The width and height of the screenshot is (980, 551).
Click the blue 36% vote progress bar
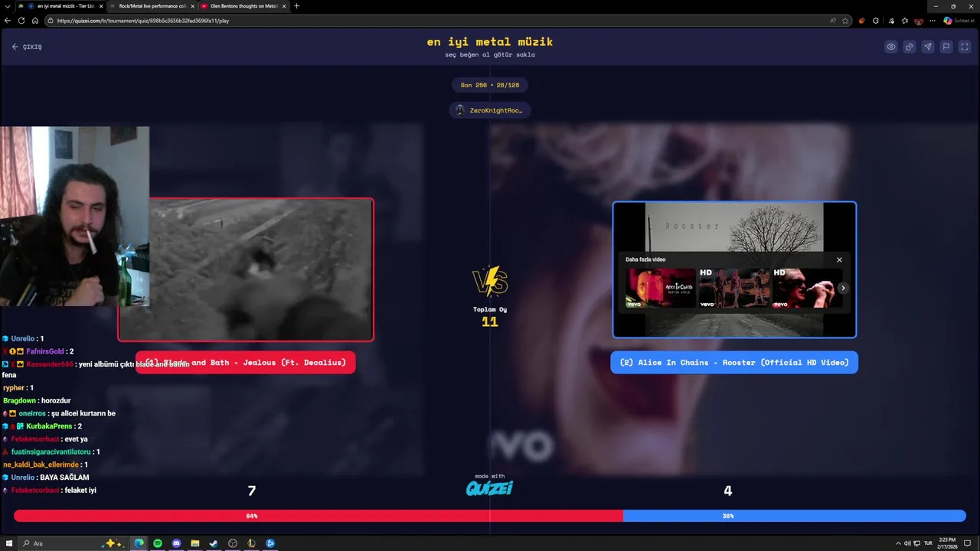(795, 516)
